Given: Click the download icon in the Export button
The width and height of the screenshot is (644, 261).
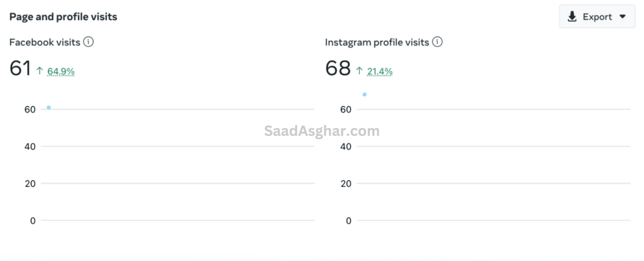Looking at the screenshot, I should (x=572, y=16).
